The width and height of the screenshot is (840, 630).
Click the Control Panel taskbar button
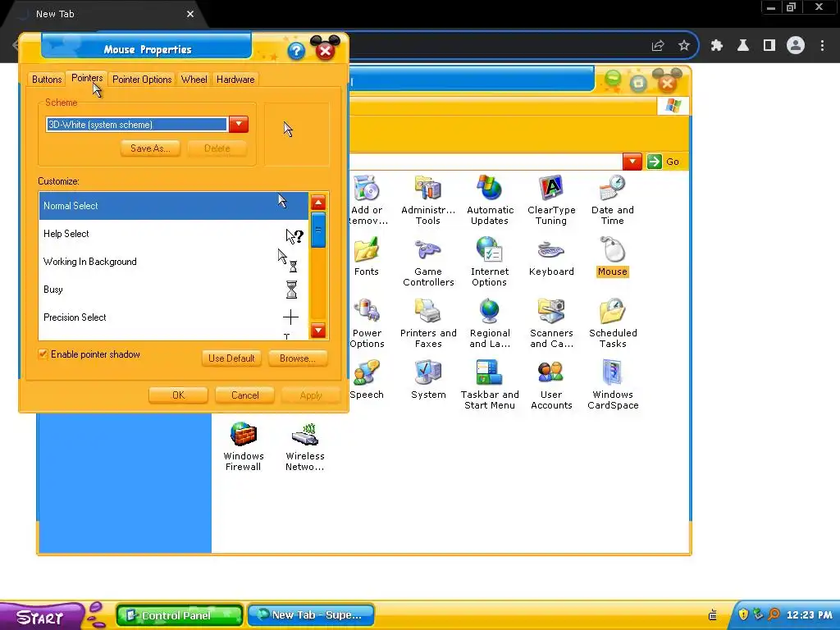[180, 615]
